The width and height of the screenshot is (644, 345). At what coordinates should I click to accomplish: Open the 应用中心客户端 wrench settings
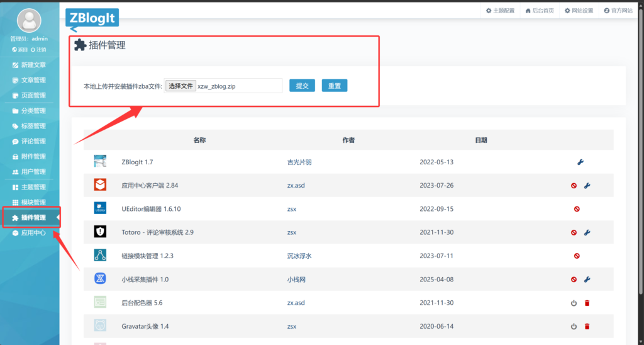click(587, 186)
